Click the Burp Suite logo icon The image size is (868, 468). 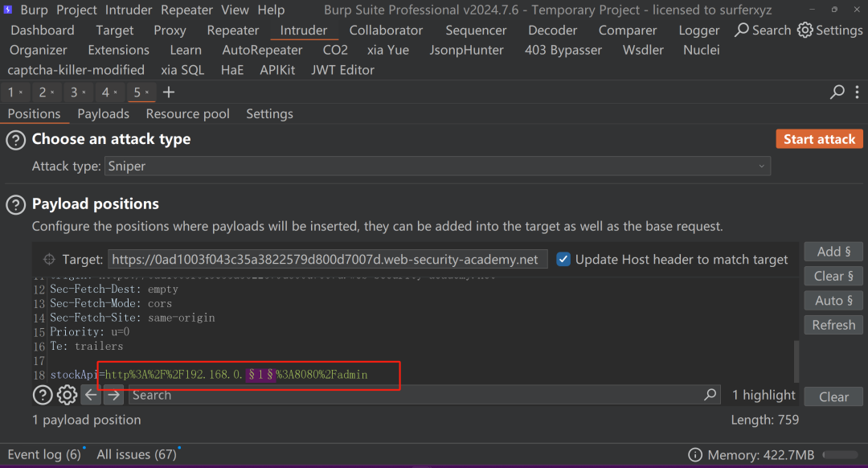8,10
